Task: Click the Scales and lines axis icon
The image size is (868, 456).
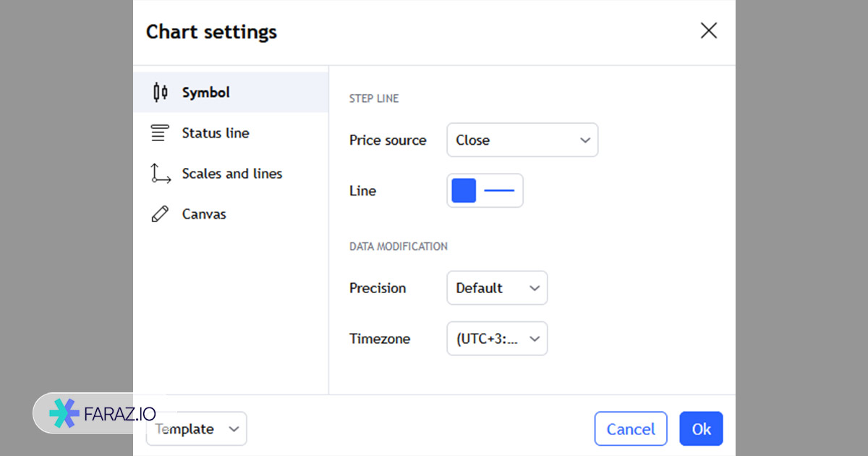Action: (x=161, y=174)
